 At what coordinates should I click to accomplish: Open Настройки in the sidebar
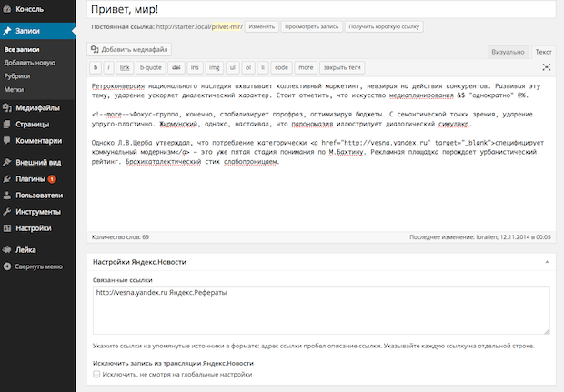tap(33, 227)
